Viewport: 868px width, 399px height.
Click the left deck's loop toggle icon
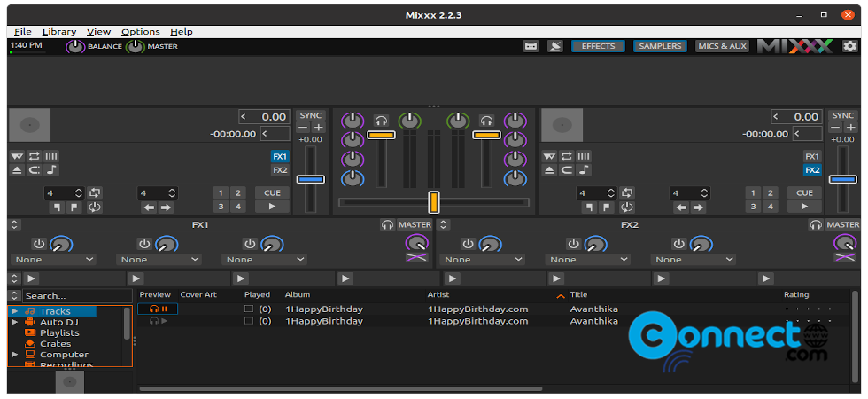click(x=95, y=193)
